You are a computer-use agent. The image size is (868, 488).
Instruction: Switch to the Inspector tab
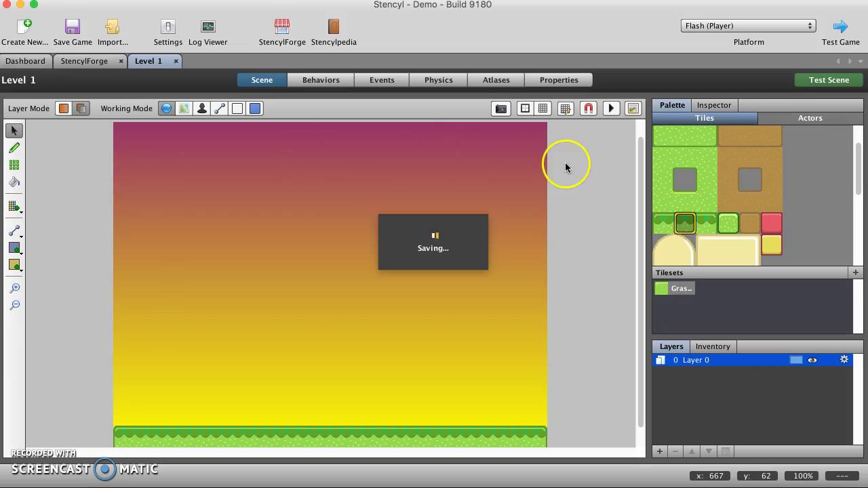coord(714,105)
